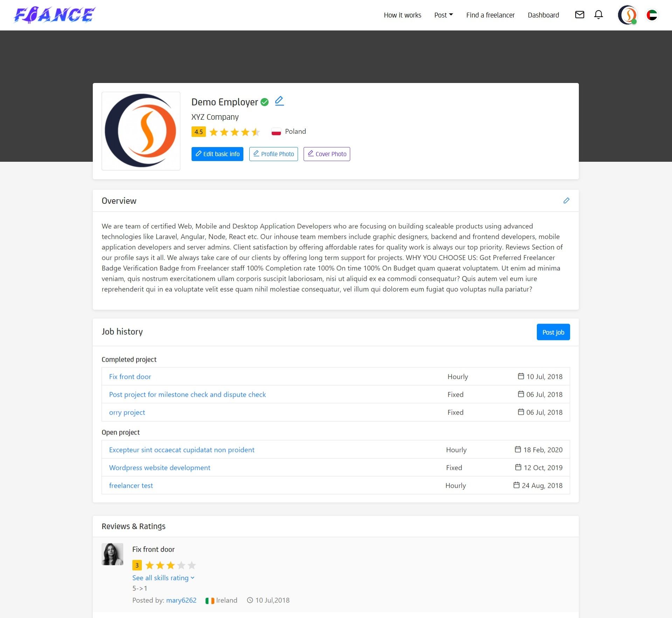Open Find a freelancer page
The height and width of the screenshot is (618, 672).
coord(490,15)
